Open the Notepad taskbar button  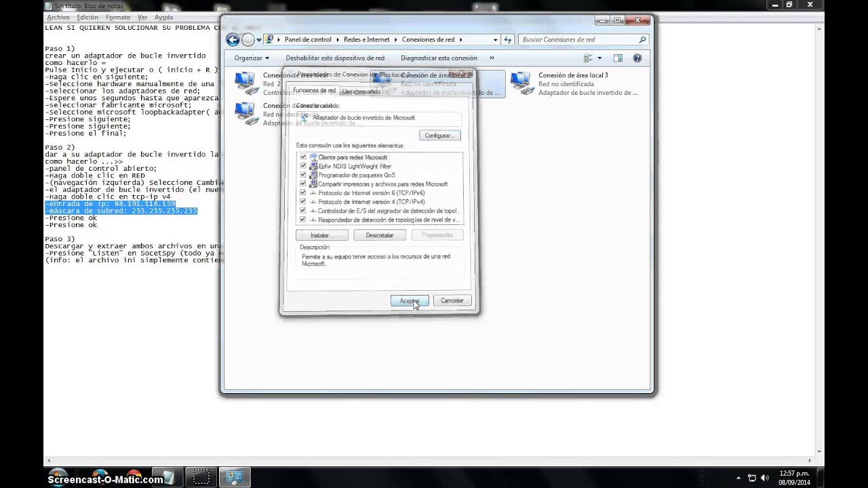pos(167,476)
